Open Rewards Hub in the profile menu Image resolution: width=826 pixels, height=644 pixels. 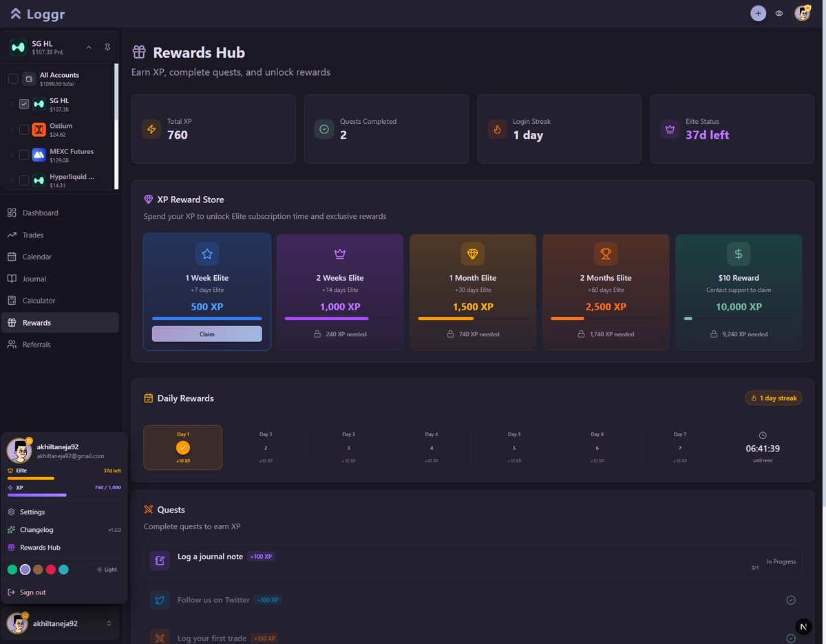click(63, 548)
